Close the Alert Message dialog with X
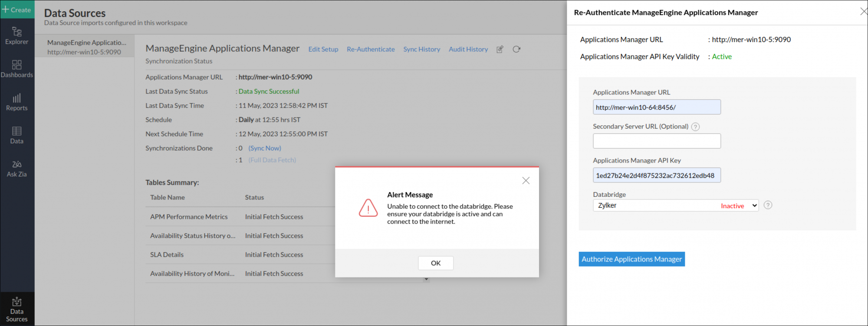868x326 pixels. tap(526, 180)
